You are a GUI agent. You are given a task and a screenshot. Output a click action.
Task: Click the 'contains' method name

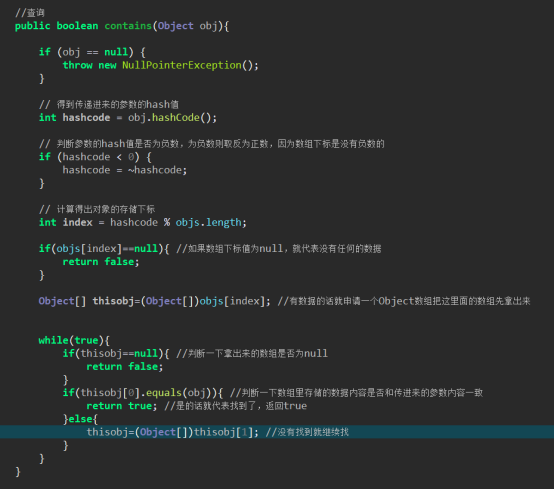pos(128,26)
